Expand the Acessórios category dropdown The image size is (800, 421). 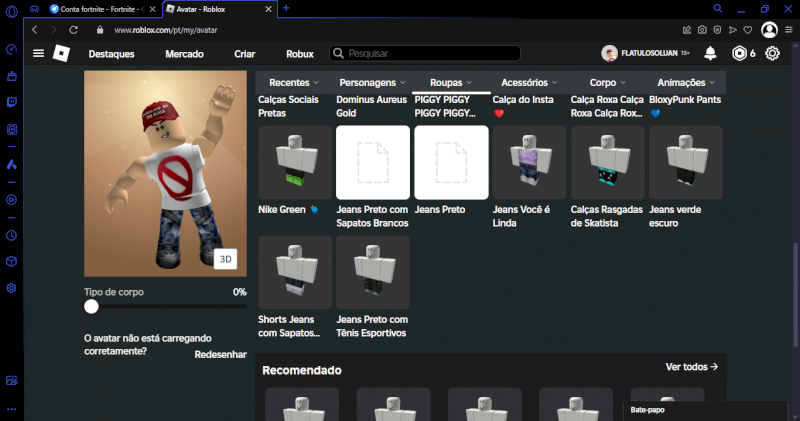point(530,82)
